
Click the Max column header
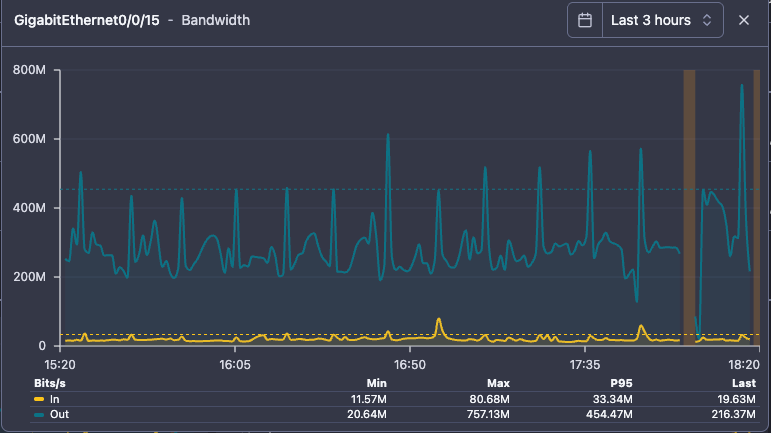(498, 383)
